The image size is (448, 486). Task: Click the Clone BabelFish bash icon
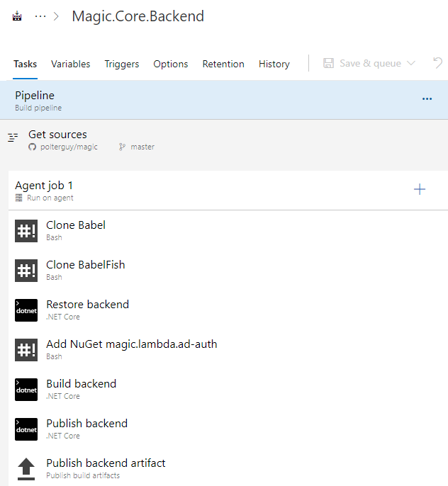26,271
